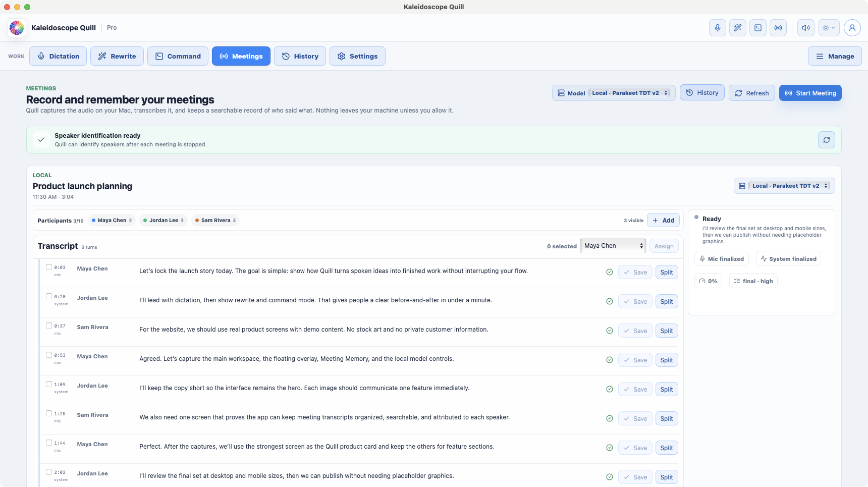Select the Meetings tab
The height and width of the screenshot is (487, 868).
pyautogui.click(x=241, y=56)
